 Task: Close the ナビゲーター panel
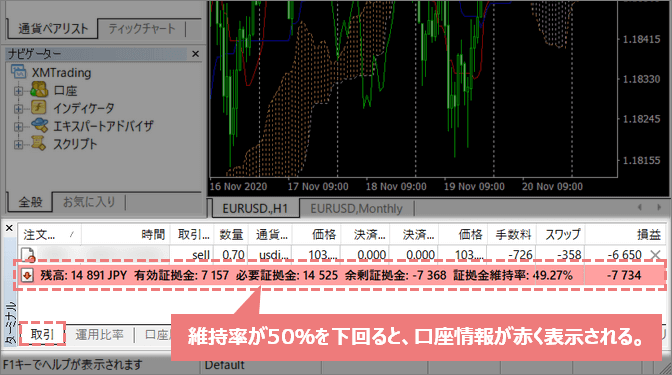(195, 54)
